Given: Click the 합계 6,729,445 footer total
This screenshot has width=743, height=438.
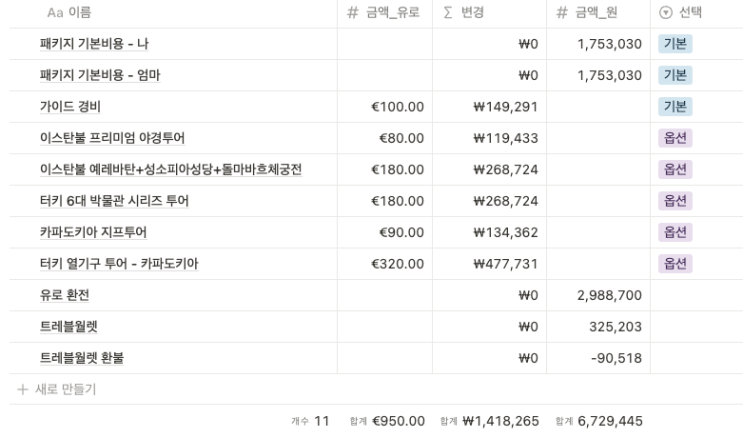Looking at the screenshot, I should click(x=598, y=419).
